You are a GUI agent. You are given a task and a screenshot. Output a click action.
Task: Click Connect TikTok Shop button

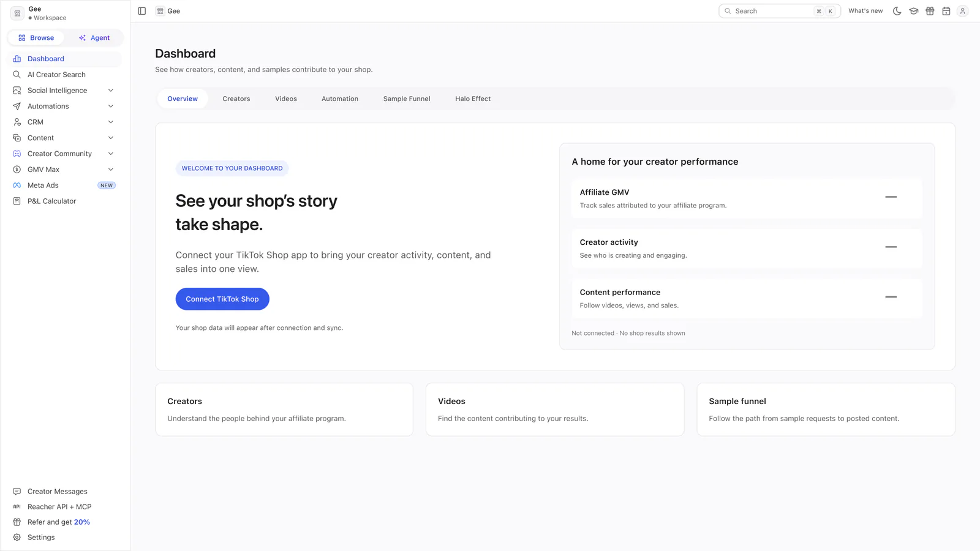pos(222,299)
